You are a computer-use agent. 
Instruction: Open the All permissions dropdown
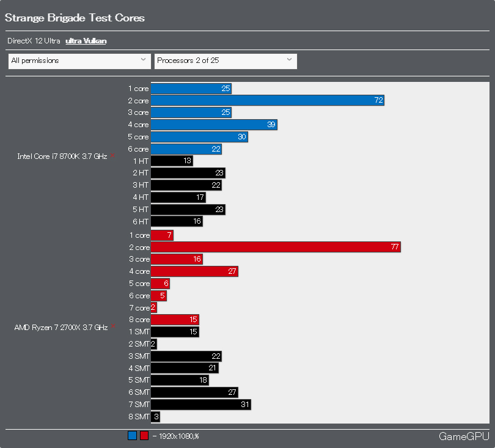[x=79, y=61]
